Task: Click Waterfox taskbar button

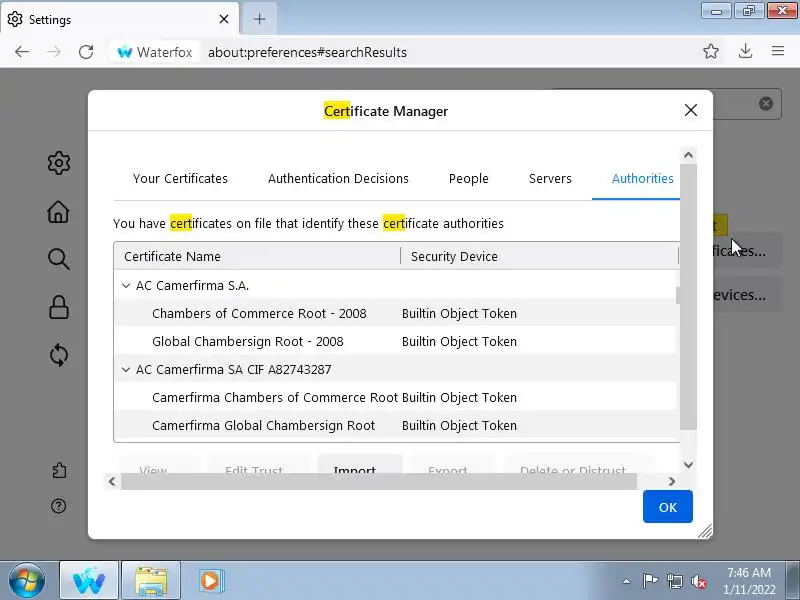Action: point(89,581)
